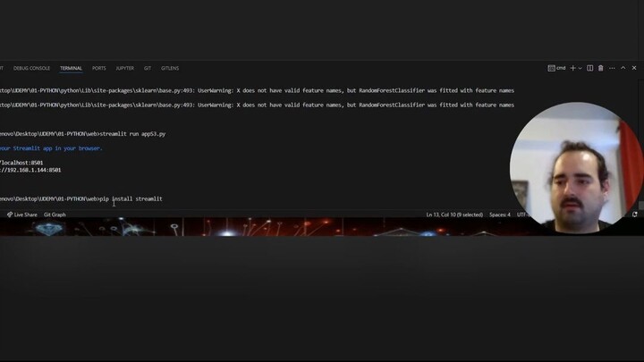Open Git Graph from status bar
Screen dimensions: 644x362
[x=55, y=215]
